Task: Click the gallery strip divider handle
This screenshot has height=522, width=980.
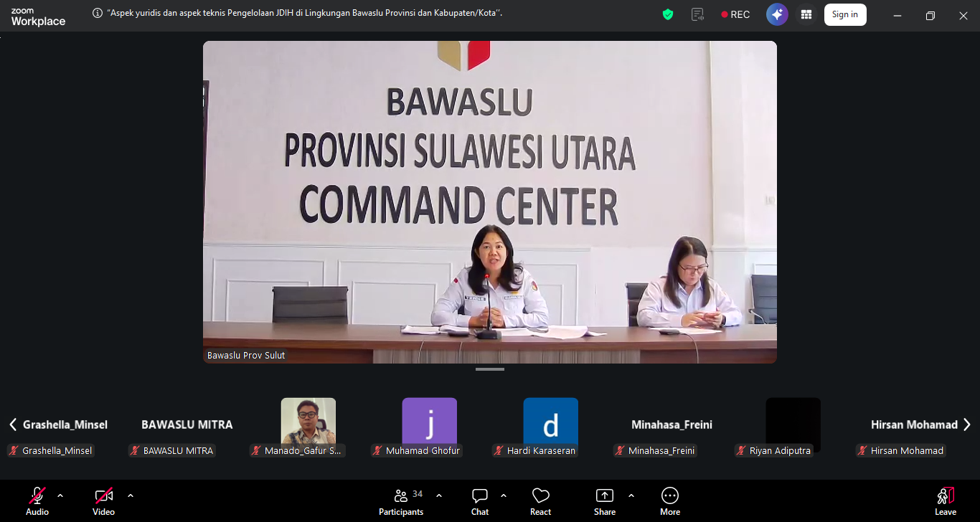Action: click(490, 369)
